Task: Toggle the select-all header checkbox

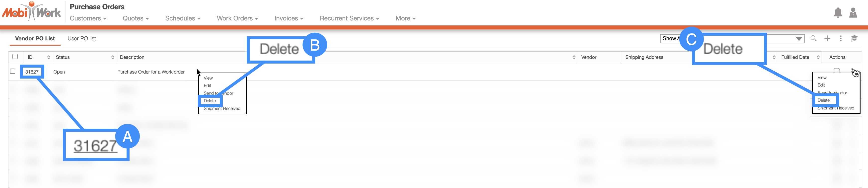Action: click(x=15, y=57)
